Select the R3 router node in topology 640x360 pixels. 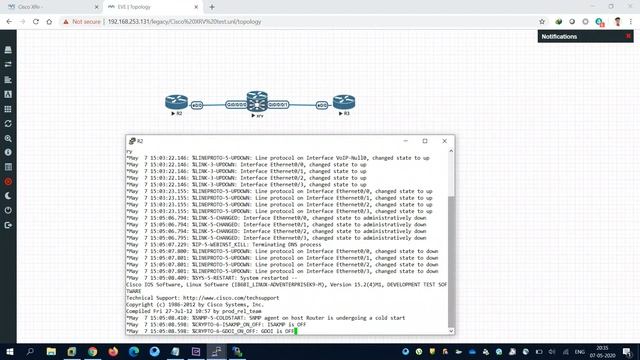tap(344, 102)
